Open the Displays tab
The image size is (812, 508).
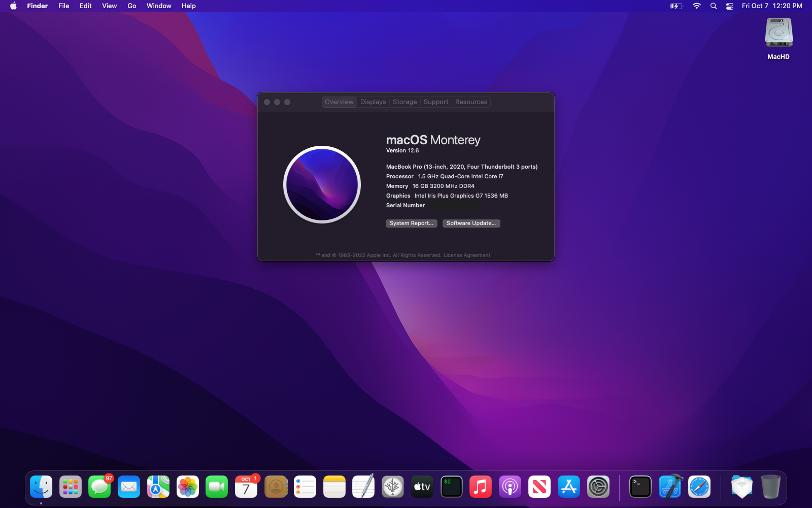tap(373, 102)
